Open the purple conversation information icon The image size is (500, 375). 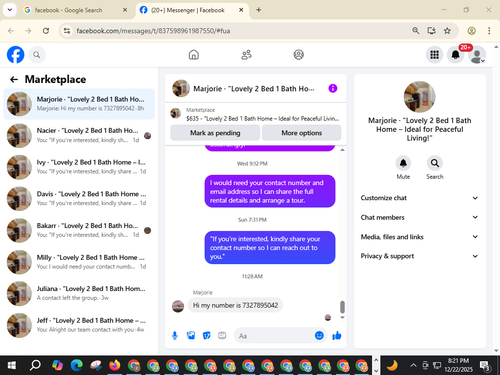[333, 88]
